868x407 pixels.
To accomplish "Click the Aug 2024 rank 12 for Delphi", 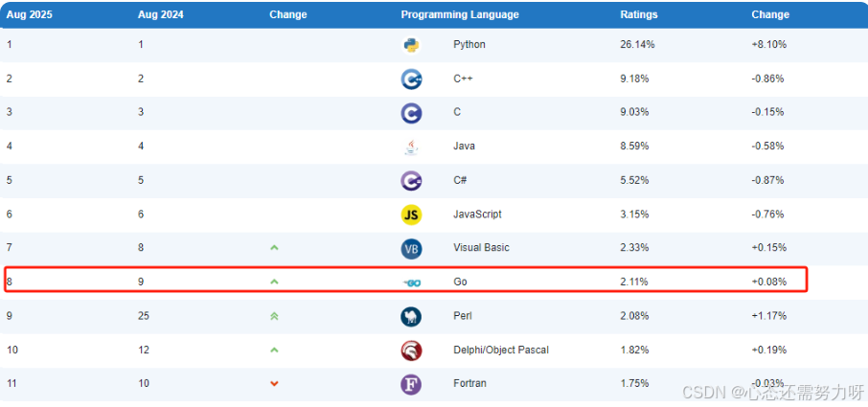I will (x=144, y=350).
